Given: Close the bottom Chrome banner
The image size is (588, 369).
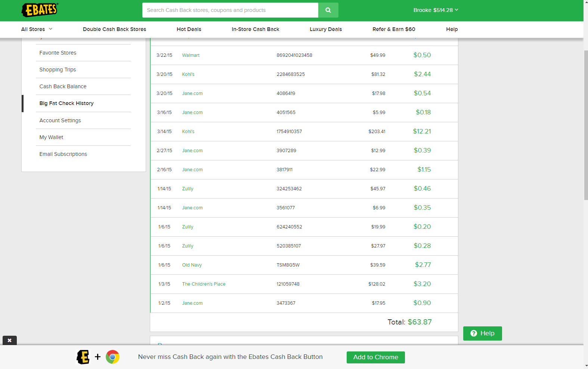Looking at the screenshot, I should tap(10, 340).
